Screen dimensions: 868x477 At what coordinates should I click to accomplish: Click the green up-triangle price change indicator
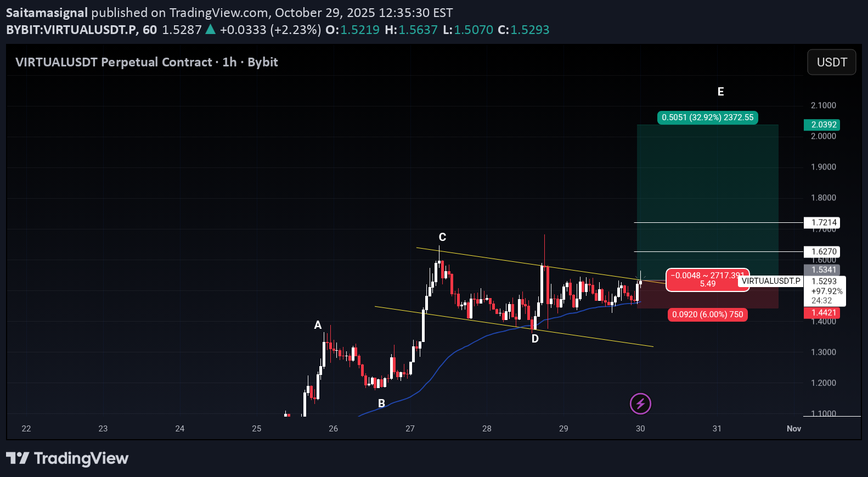coord(210,30)
